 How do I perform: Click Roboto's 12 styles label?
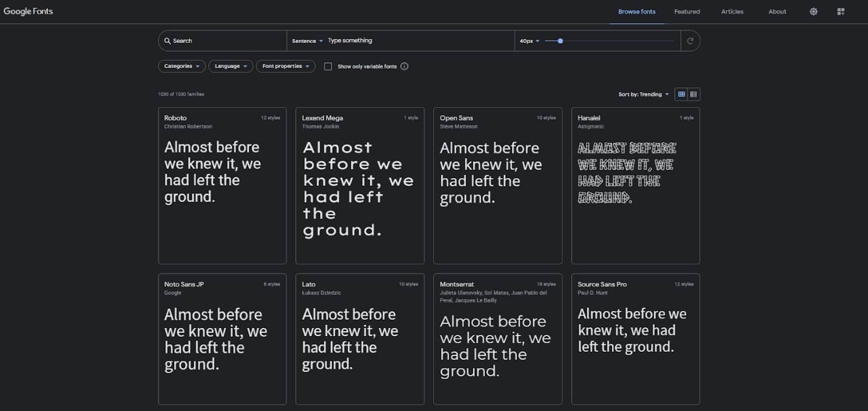270,118
